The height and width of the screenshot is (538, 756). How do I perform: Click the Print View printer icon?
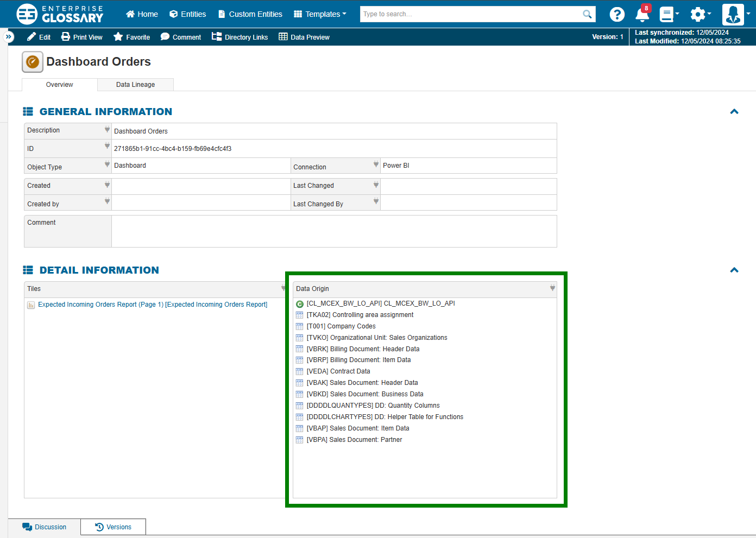(x=66, y=36)
